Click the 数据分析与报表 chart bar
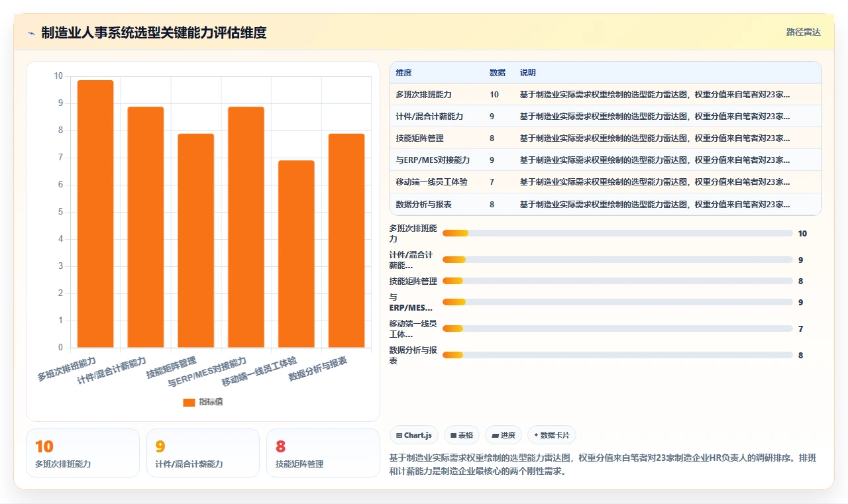 click(346, 240)
